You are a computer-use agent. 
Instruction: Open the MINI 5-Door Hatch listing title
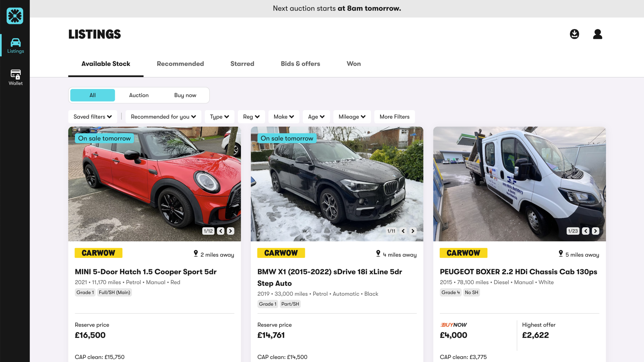pos(146,272)
